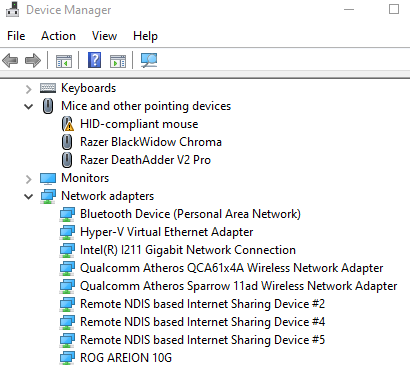Click the Intel I211 Gigabit adapter icon

click(67, 250)
